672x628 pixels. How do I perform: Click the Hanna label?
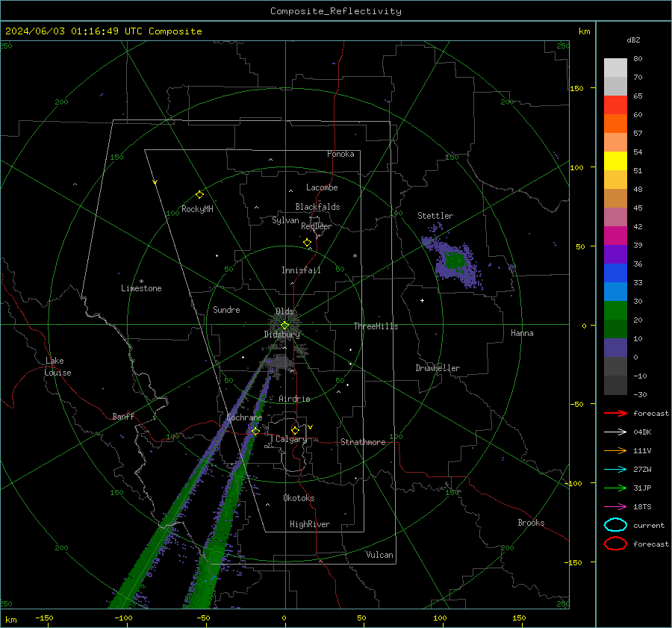coord(522,333)
